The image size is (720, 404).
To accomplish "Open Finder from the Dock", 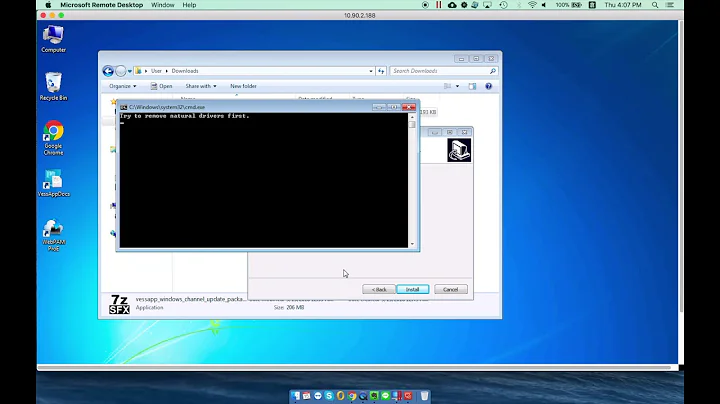I will 296,396.
